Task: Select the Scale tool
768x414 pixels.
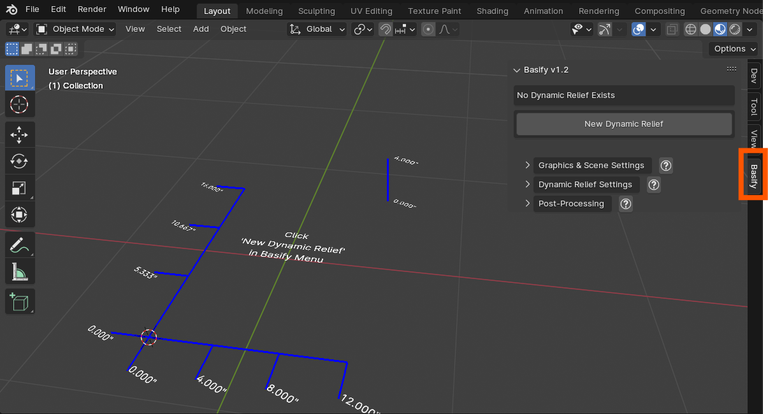Action: 19,188
